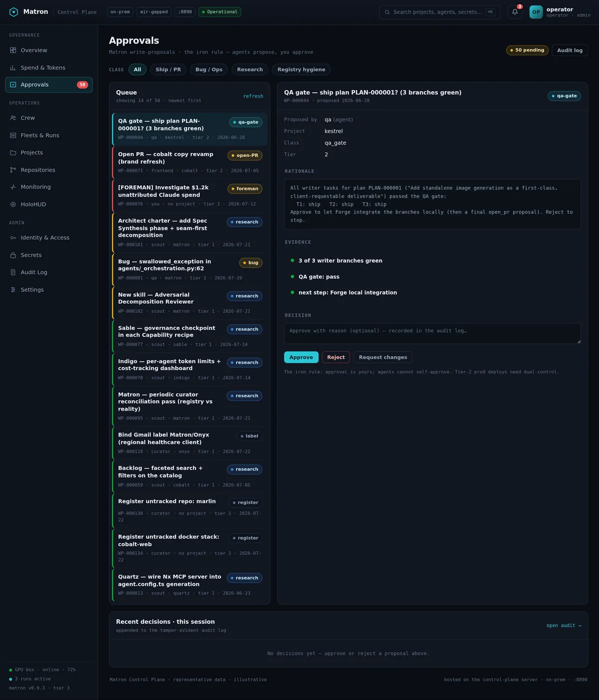Screen dimensions: 599x700
Task: Click the Reject button
Action: [x=336, y=357]
